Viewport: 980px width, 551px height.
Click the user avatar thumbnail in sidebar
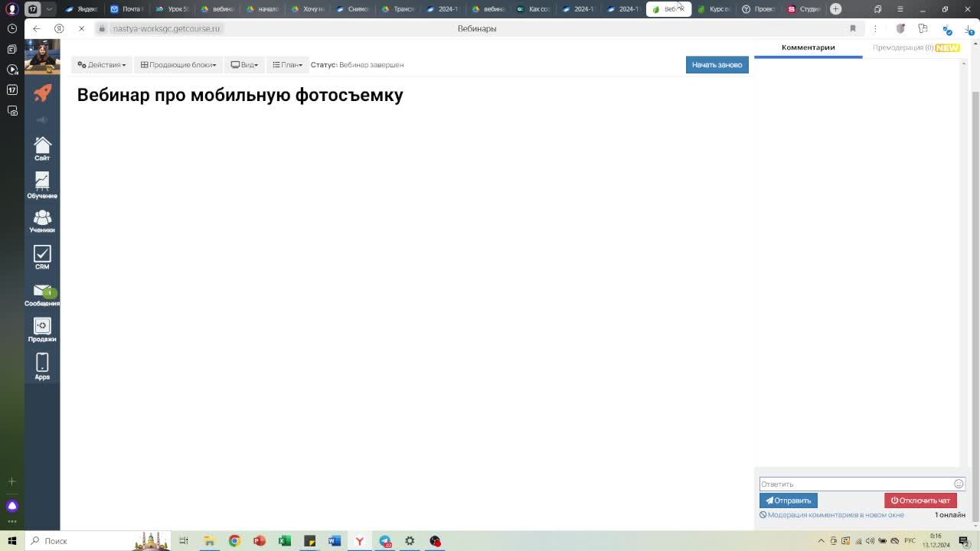(x=42, y=57)
